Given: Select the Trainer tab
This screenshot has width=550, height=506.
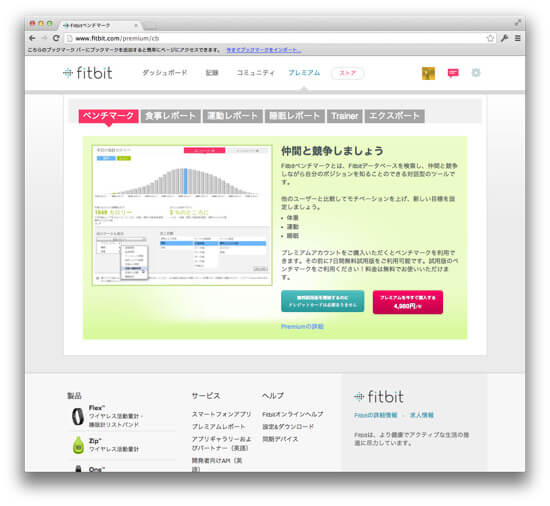Looking at the screenshot, I should (345, 116).
